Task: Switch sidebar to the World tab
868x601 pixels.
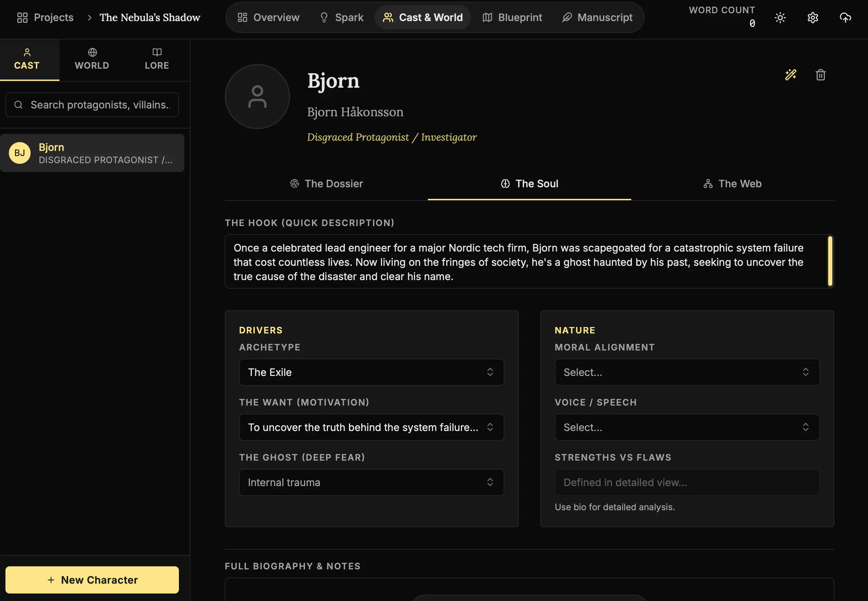Action: 92,60
